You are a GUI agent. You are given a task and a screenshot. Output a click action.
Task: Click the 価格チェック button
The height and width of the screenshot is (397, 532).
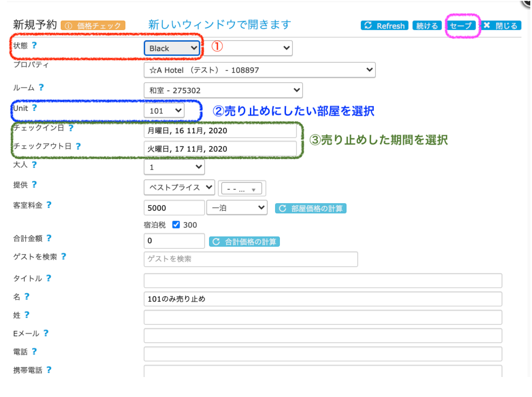point(93,26)
